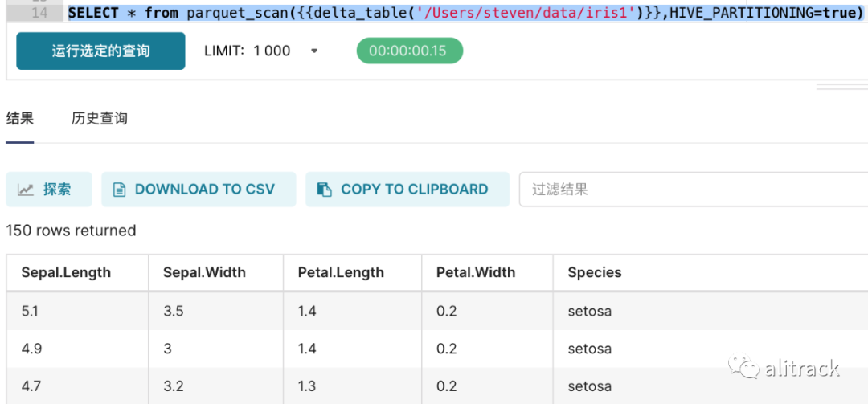868x404 pixels.
Task: Sort by Petal.Width column header
Action: 476,272
